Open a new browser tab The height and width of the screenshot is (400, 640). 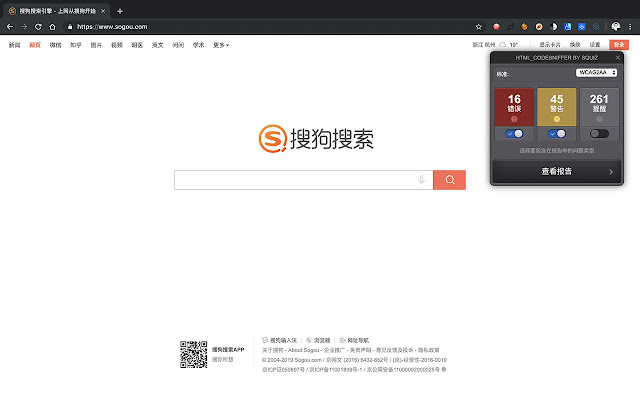click(x=120, y=11)
